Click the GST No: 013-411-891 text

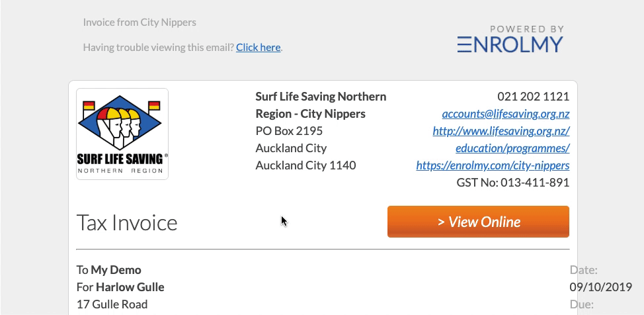point(513,183)
